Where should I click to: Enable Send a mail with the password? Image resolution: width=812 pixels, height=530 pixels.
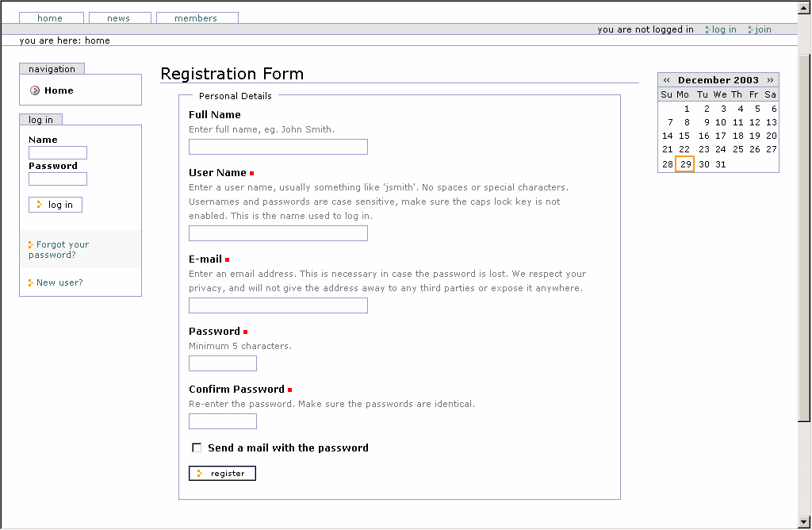(x=197, y=447)
